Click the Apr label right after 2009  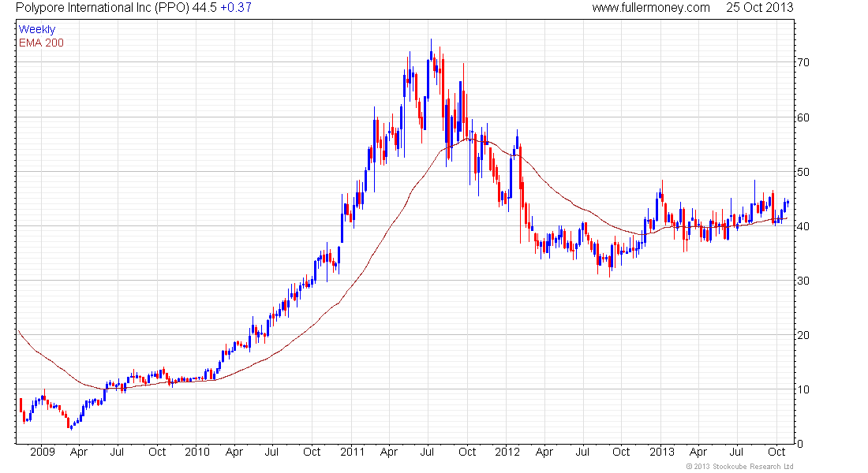tap(79, 453)
